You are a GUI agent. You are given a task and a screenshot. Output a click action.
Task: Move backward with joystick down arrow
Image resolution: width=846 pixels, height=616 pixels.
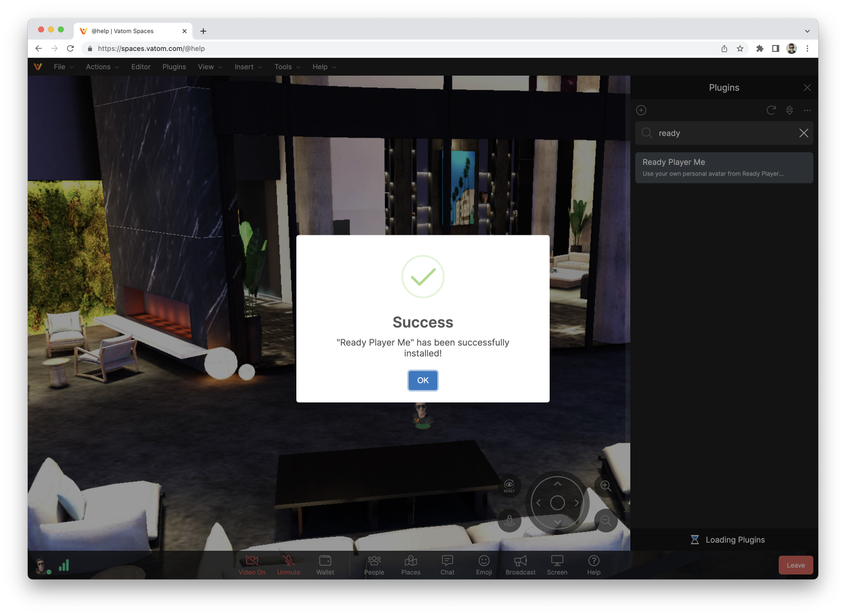(558, 522)
